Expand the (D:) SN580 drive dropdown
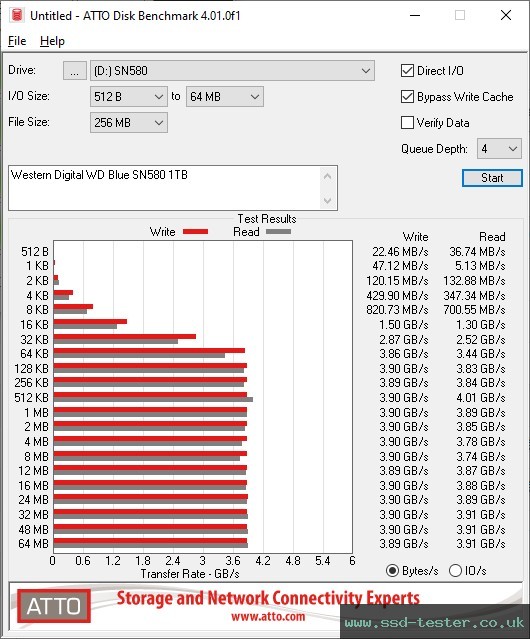Image resolution: width=530 pixels, height=639 pixels. [x=232, y=71]
